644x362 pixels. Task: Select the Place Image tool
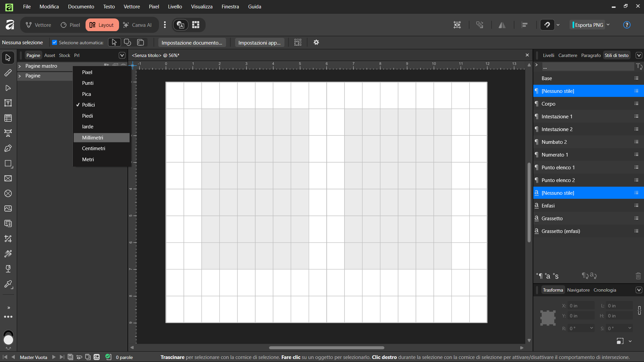click(8, 208)
